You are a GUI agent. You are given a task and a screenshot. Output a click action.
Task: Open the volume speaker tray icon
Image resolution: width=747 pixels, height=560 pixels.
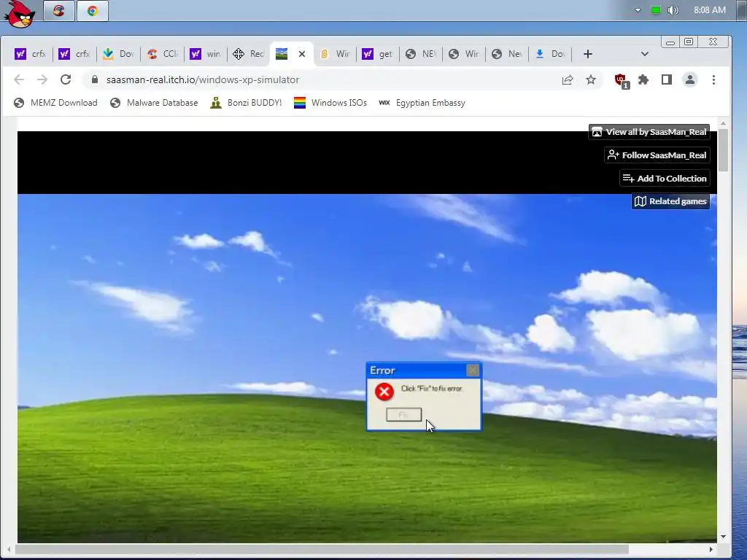673,10
